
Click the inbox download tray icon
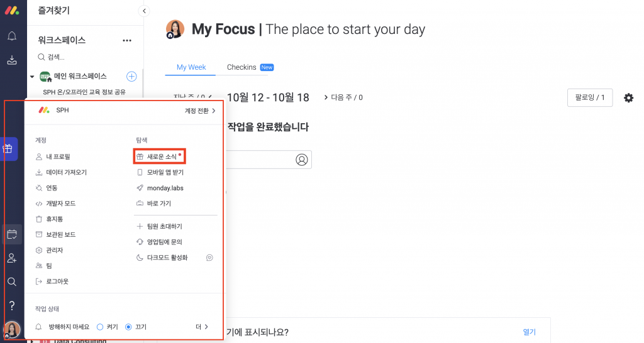pos(11,60)
